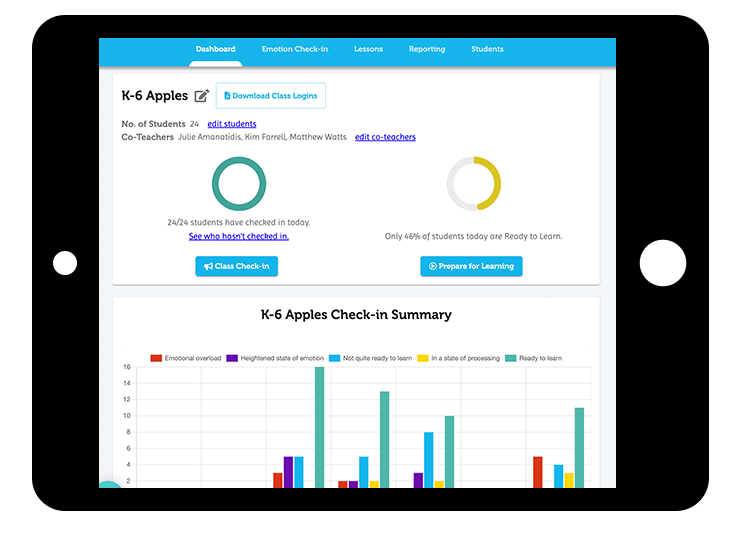Click the Download Class Logins button

click(270, 96)
